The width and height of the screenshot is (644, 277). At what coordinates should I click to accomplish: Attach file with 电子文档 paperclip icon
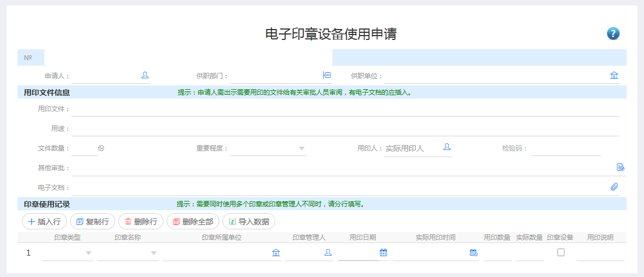pyautogui.click(x=614, y=187)
